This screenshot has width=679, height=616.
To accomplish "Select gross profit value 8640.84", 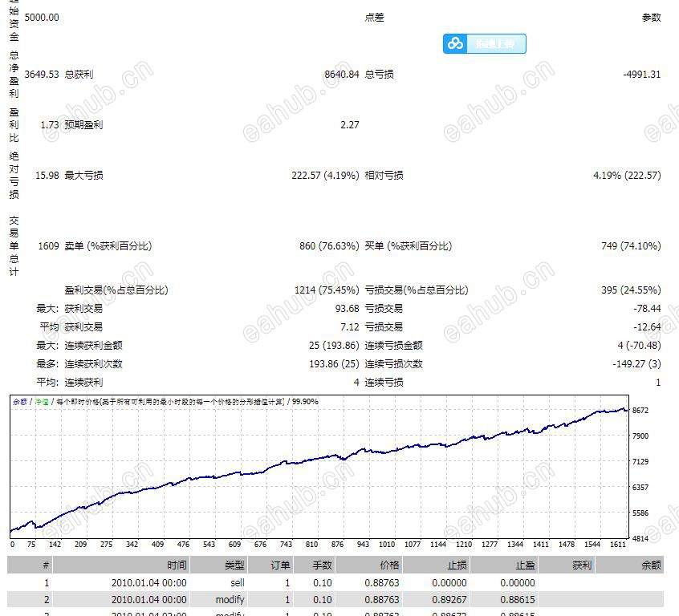I will [342, 74].
